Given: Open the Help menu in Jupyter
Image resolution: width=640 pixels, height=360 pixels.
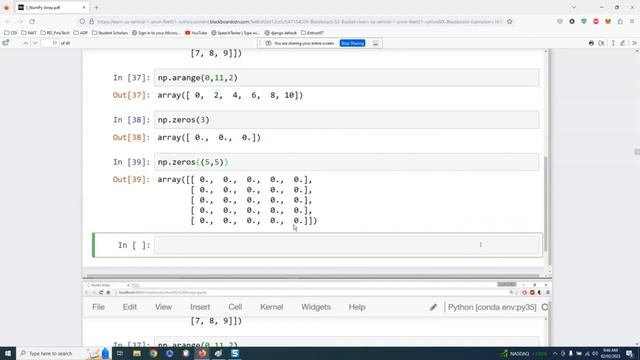Looking at the screenshot, I should tap(357, 307).
